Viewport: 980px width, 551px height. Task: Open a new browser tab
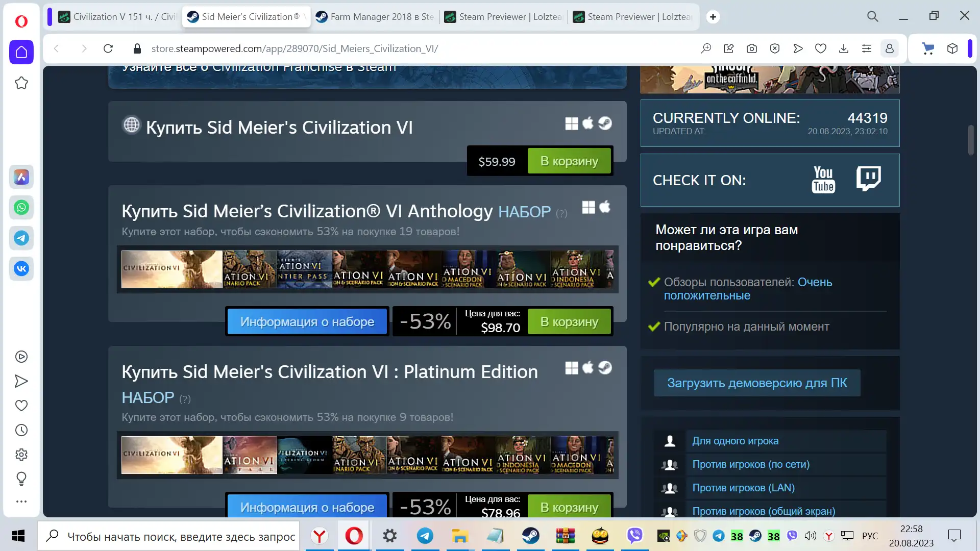click(713, 17)
